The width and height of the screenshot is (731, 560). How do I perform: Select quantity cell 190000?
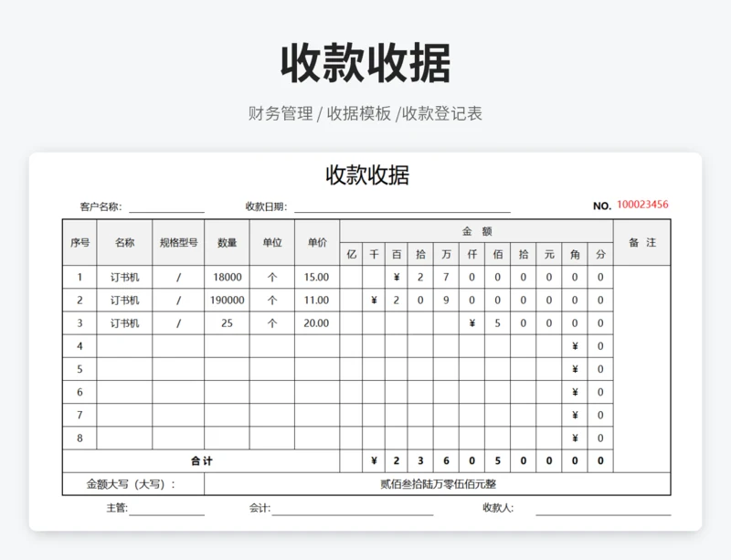click(227, 301)
